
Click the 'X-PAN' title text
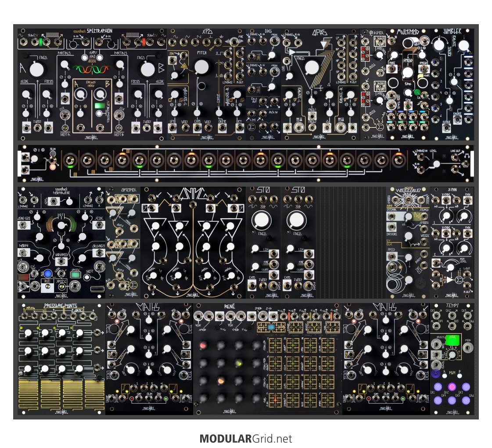(452, 190)
